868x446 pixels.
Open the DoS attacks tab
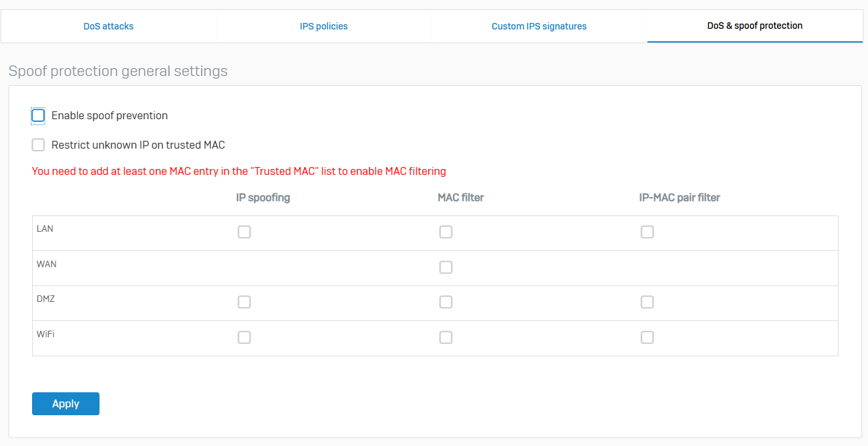coord(109,26)
